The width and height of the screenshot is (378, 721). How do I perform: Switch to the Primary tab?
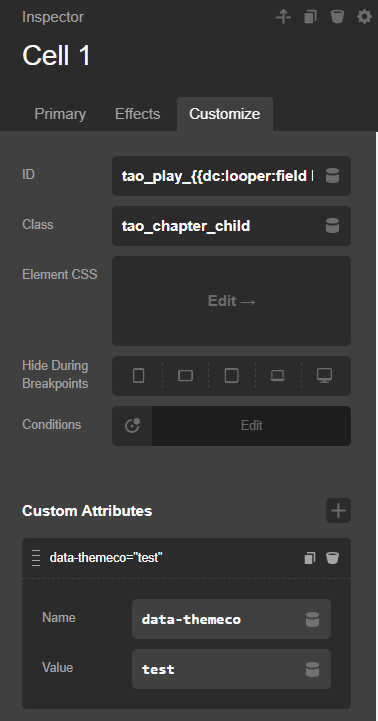coord(60,114)
